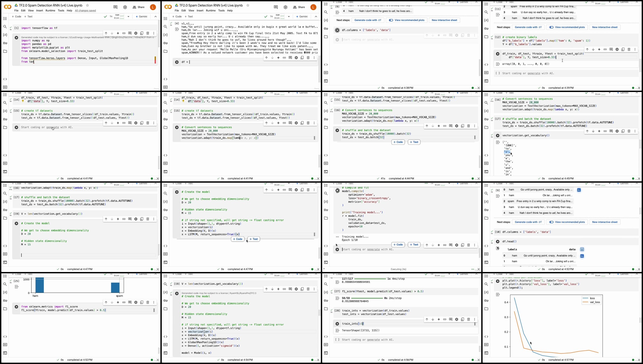This screenshot has width=643, height=364.
Task: Click the 'All changes saved' link
Action: click(x=85, y=11)
